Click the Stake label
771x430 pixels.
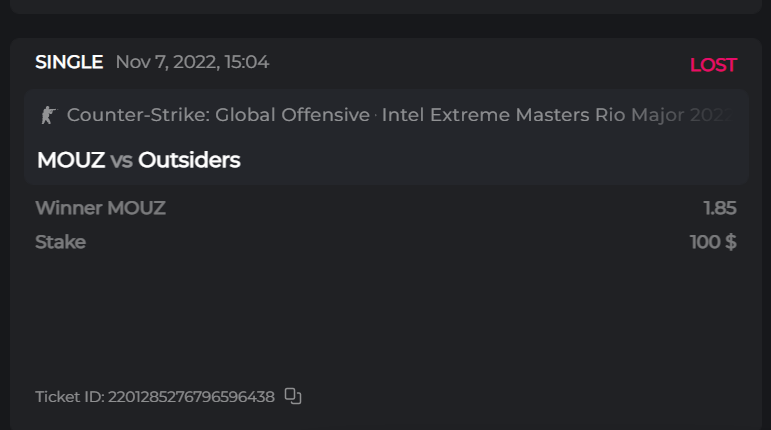coord(60,242)
